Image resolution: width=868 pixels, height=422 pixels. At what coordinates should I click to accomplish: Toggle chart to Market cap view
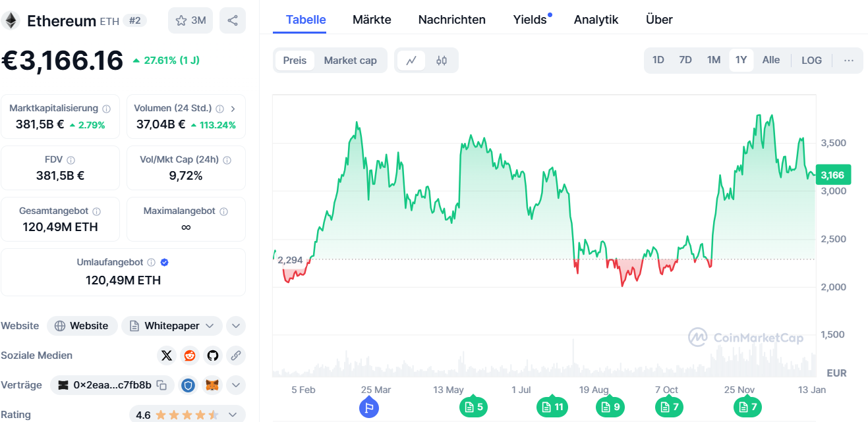(x=350, y=61)
